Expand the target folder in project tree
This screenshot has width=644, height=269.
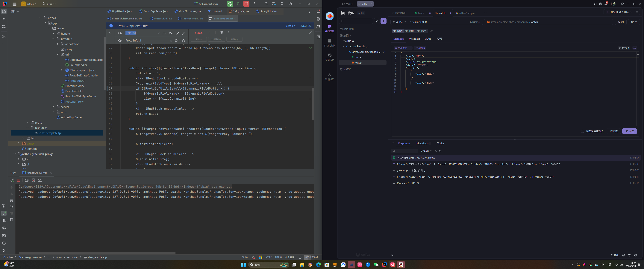[19, 144]
